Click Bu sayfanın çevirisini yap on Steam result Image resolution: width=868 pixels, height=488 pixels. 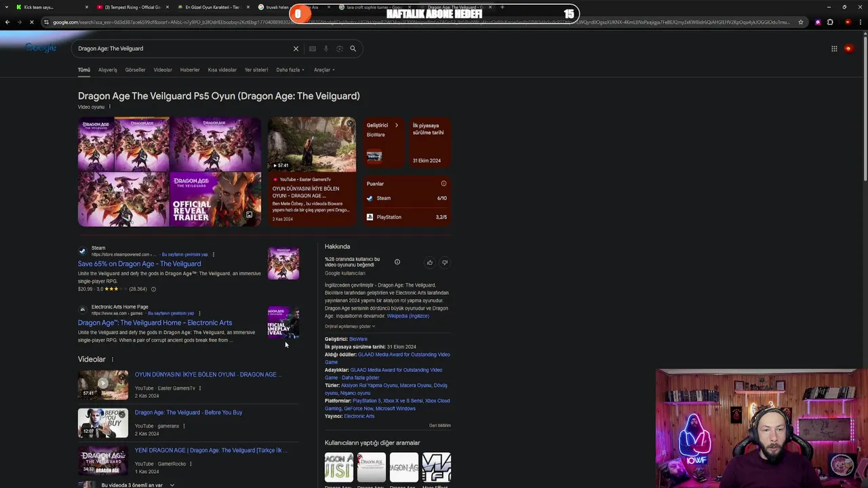click(184, 255)
